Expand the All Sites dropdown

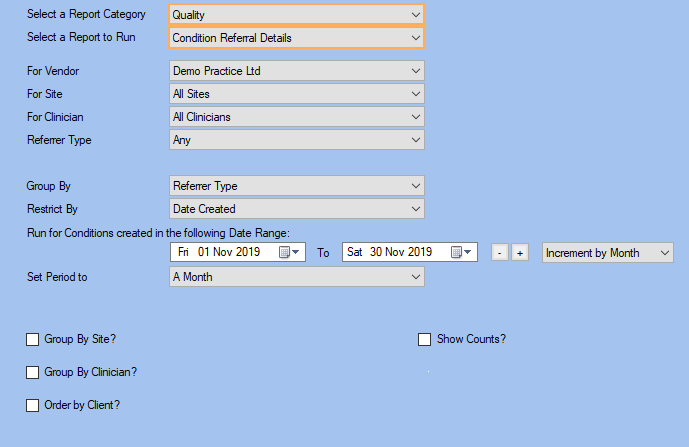pyautogui.click(x=297, y=94)
